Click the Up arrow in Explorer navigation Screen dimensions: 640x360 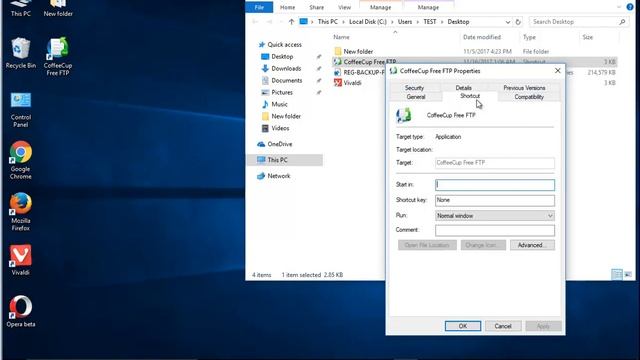point(291,22)
